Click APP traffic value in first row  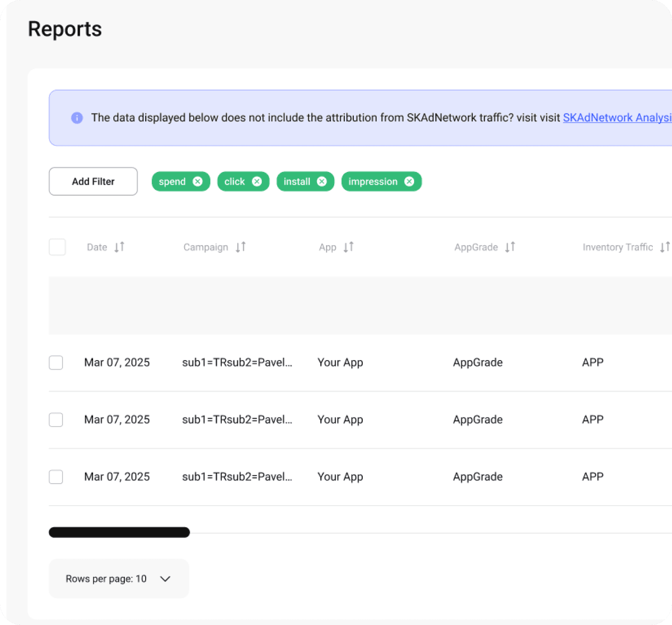(x=593, y=362)
